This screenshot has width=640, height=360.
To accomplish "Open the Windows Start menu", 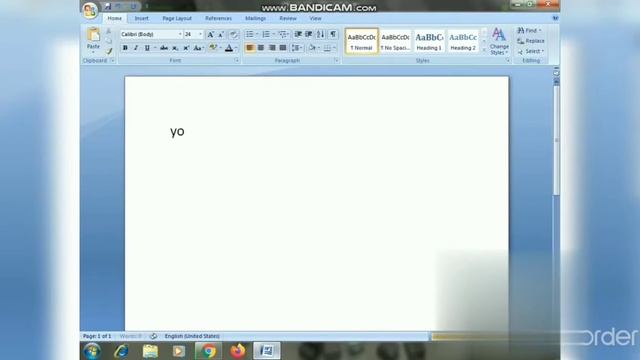I will pyautogui.click(x=92, y=351).
